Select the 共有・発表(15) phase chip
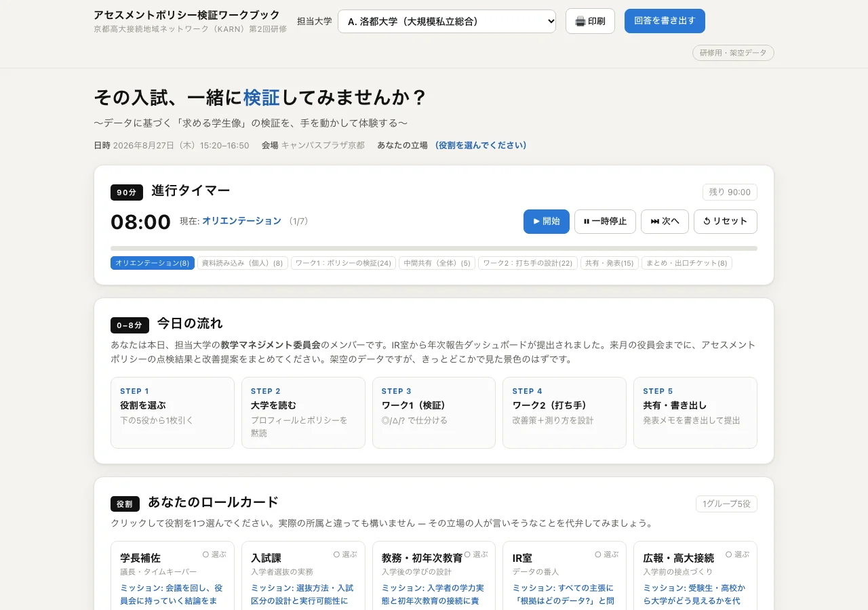The width and height of the screenshot is (868, 610). 610,263
